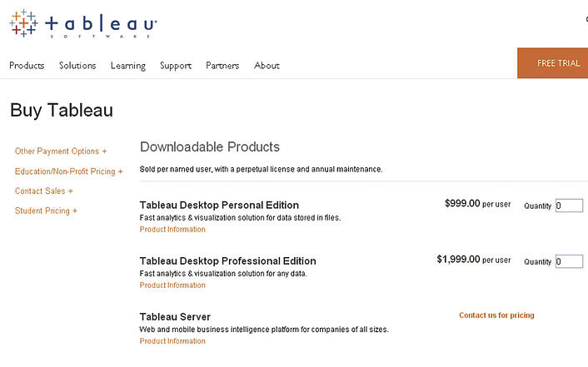Open Product Information for Desktop Professional Edition

point(172,285)
